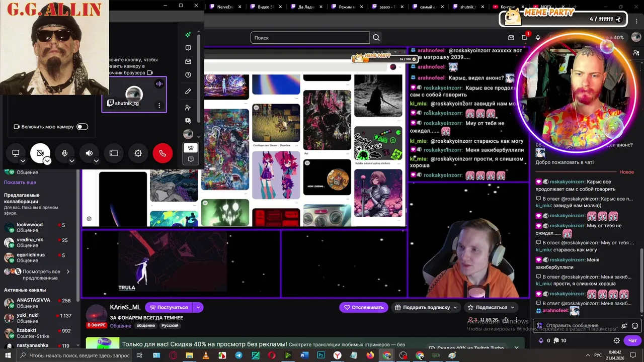Expand the Подписаться dropdown

513,307
